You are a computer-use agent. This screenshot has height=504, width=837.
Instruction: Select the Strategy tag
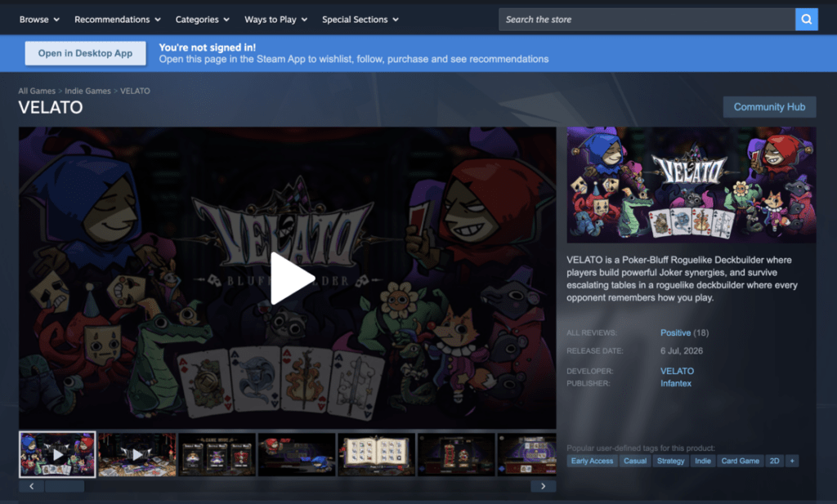(670, 461)
